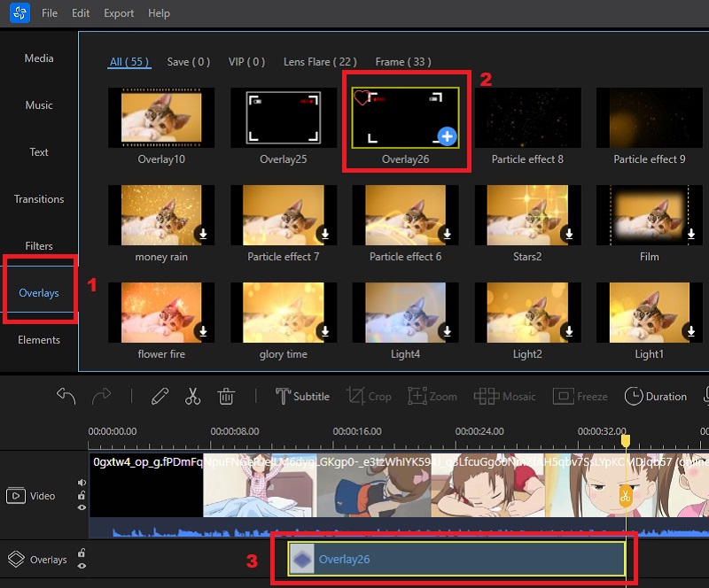The width and height of the screenshot is (709, 588).
Task: Select the Edit pencil icon
Action: (160, 396)
